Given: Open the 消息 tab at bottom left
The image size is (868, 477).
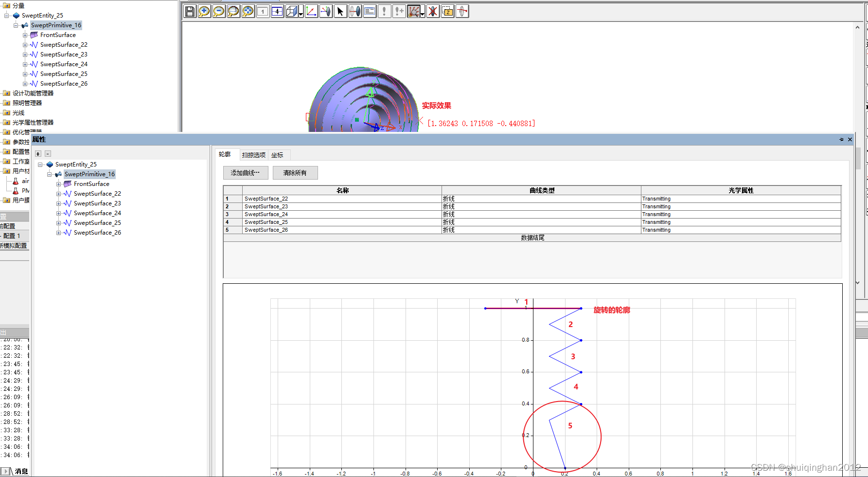Looking at the screenshot, I should point(21,471).
